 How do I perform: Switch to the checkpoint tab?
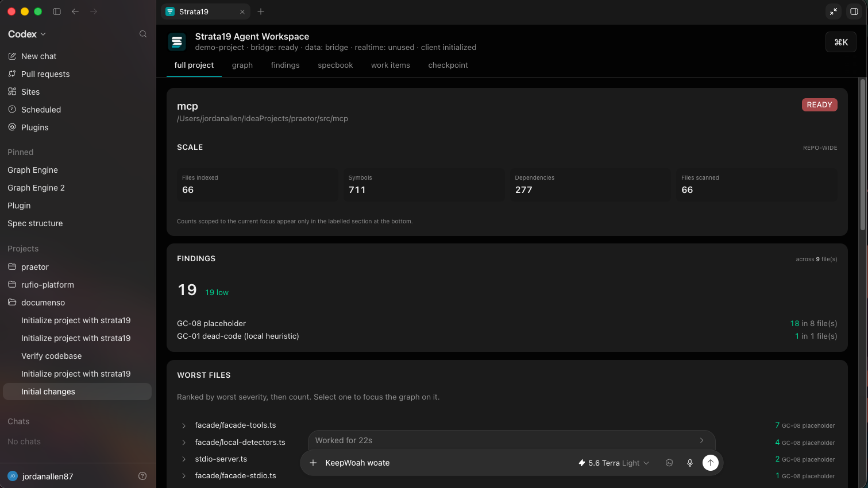(448, 65)
